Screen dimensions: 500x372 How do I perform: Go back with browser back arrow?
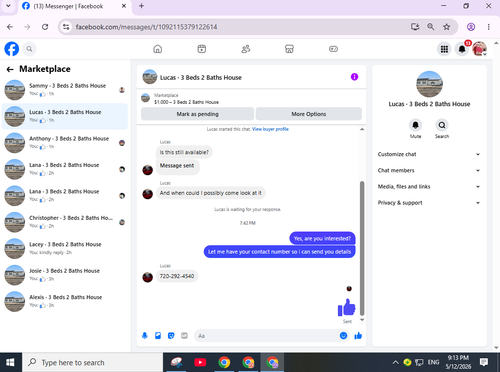pyautogui.click(x=10, y=27)
